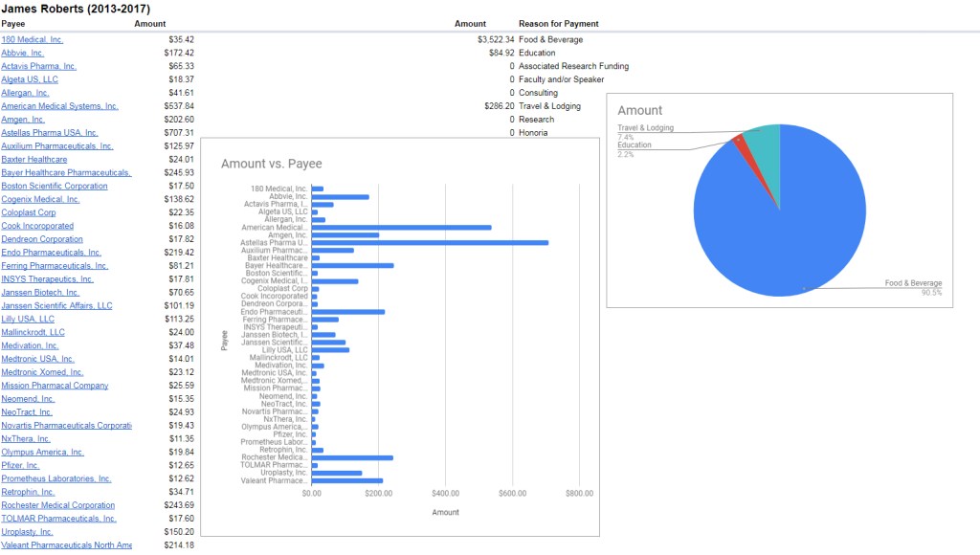Open the 180 Medical, Inc. payee link
980x555 pixels.
[x=33, y=40]
